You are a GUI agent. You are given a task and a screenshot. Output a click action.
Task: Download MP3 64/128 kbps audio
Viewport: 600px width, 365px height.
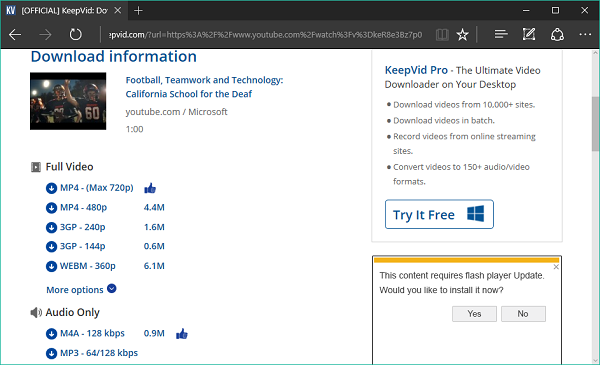click(99, 353)
